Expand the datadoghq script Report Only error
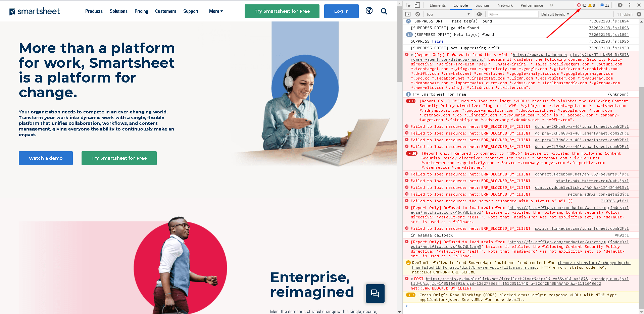The width and height of the screenshot is (644, 314). (x=412, y=55)
